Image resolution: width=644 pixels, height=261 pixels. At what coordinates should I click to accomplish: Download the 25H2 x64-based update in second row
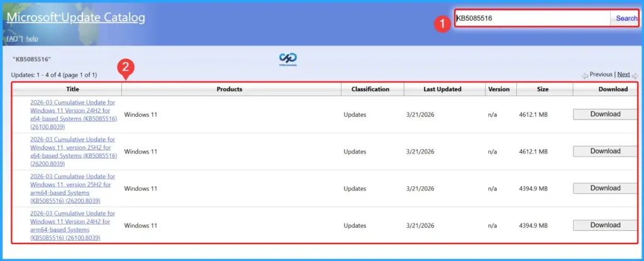coord(605,152)
